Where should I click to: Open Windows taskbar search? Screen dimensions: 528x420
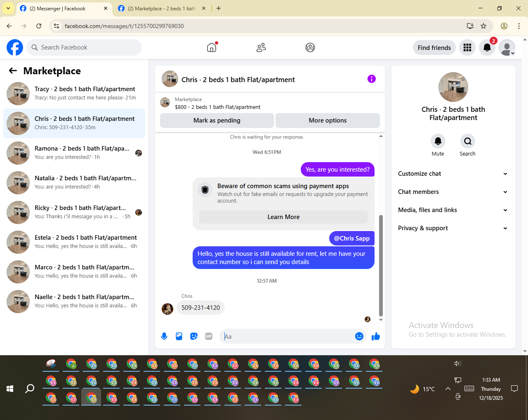30,389
